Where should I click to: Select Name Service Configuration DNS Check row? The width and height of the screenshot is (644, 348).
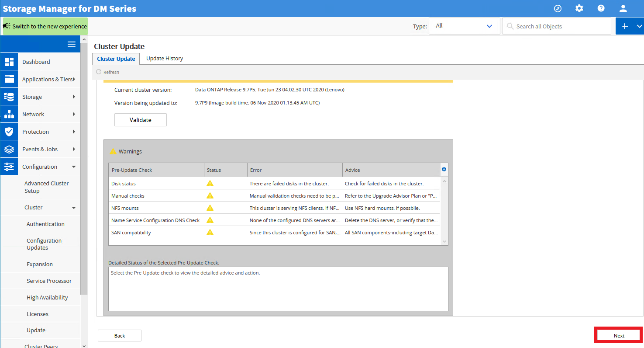pos(274,220)
